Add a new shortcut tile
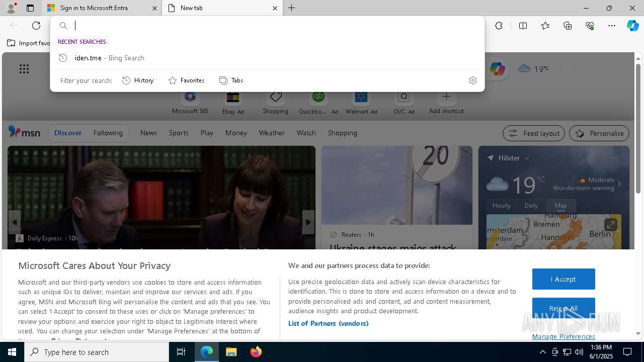Screen dimensions: 644x362 (446, 103)
